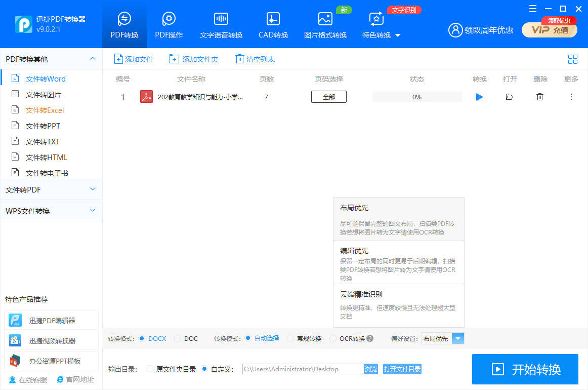The height and width of the screenshot is (390, 588).
Task: Click the 打开文件目录 button
Action: pyautogui.click(x=402, y=369)
